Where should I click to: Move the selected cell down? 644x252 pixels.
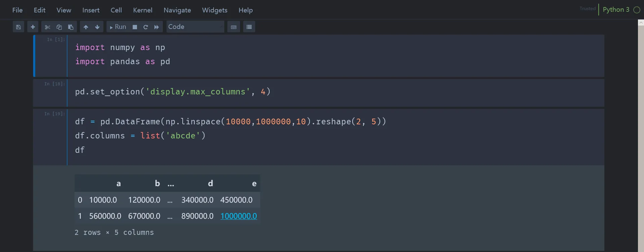pyautogui.click(x=97, y=27)
